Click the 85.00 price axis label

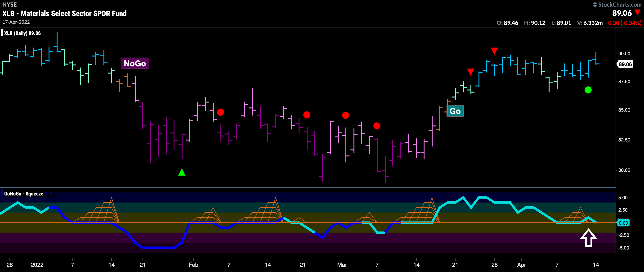[624, 110]
